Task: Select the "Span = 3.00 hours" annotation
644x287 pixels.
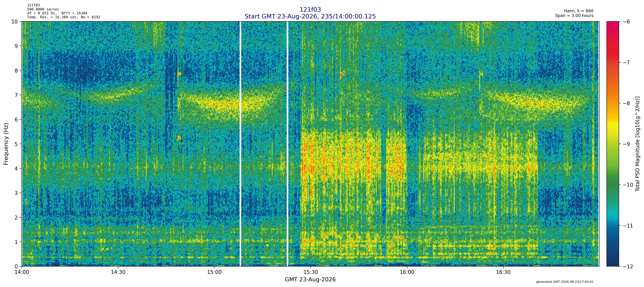Action: coord(574,15)
